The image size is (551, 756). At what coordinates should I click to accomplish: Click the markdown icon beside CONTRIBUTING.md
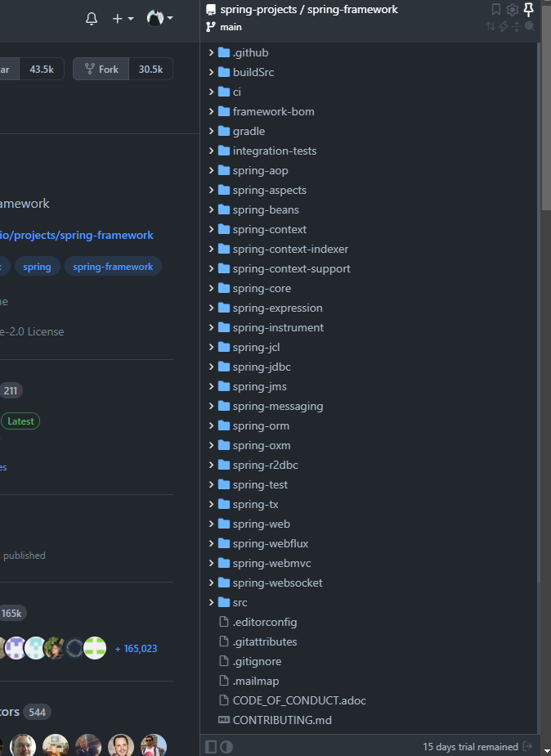224,720
